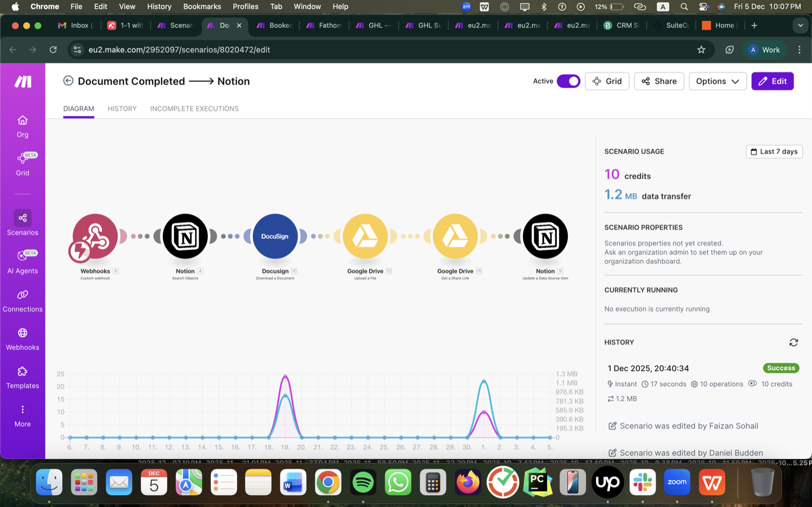
Task: Toggle the scenario Active switch
Action: point(568,81)
